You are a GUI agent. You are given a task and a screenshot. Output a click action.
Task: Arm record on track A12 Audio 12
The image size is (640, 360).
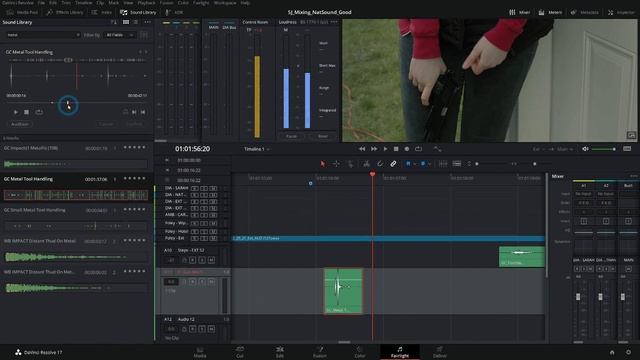[193, 329]
